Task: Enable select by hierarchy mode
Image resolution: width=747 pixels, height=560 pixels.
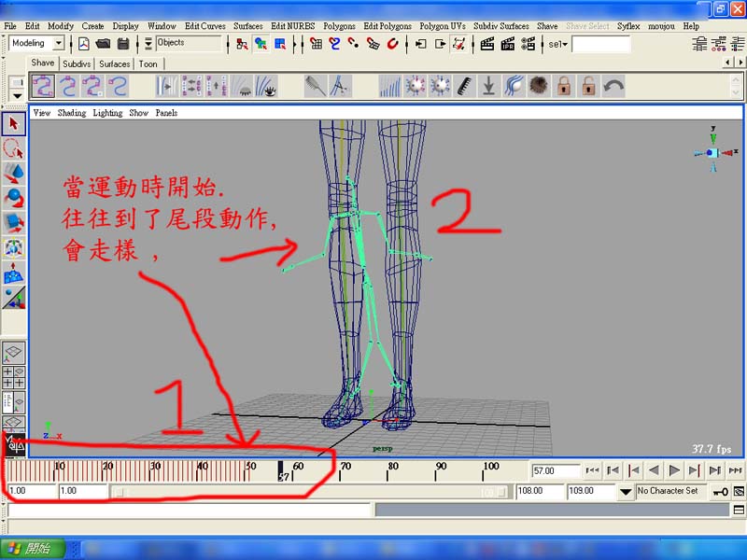Action: point(242,44)
